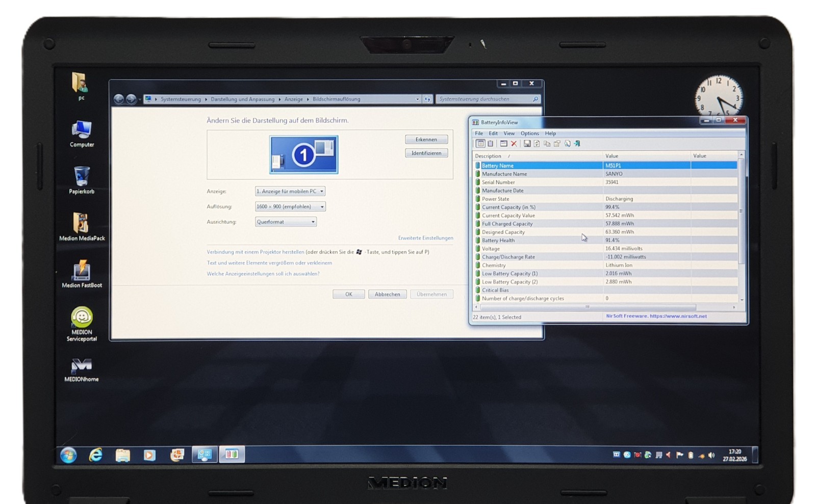The height and width of the screenshot is (504, 816).
Task: Switch to BatteryInfoView taskbar button
Action: tap(232, 454)
